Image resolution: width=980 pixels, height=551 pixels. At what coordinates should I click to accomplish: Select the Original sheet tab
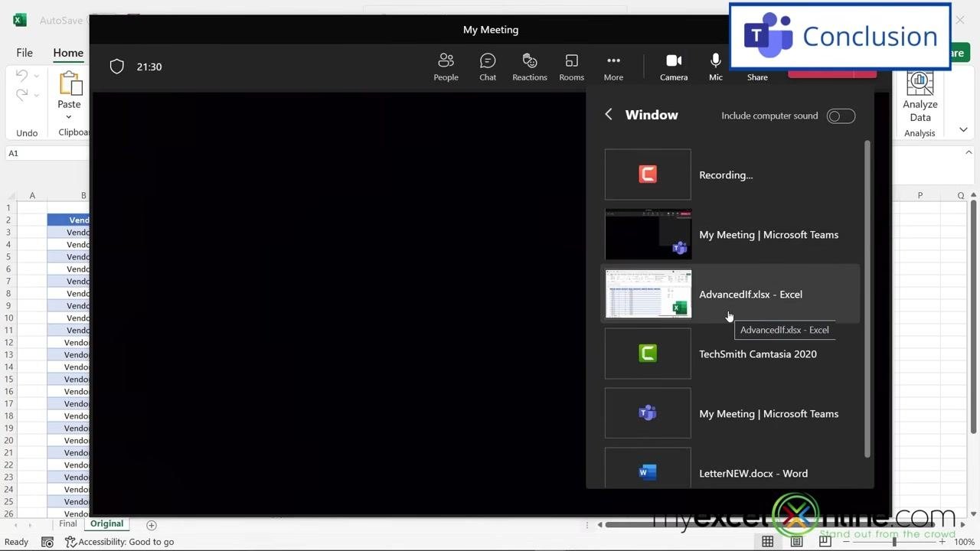tap(106, 524)
